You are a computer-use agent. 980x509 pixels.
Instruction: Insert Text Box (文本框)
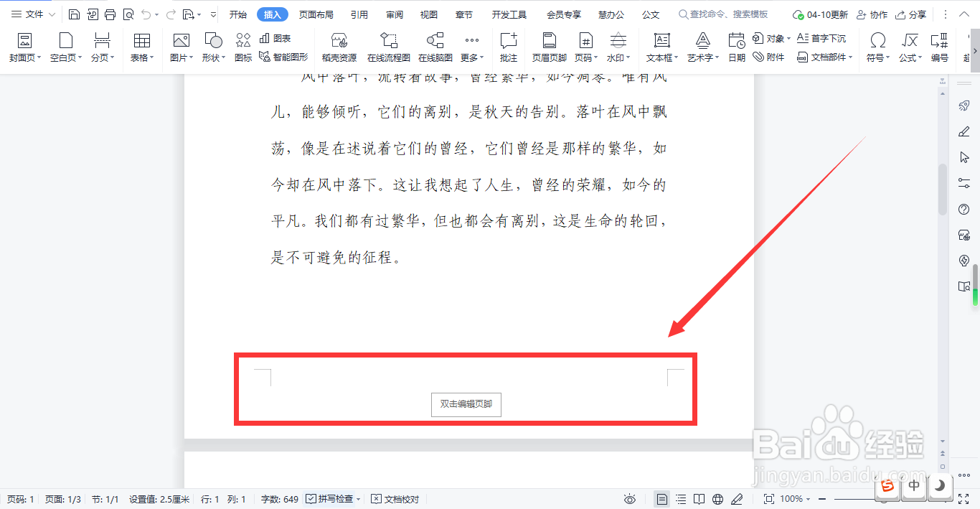(x=662, y=47)
